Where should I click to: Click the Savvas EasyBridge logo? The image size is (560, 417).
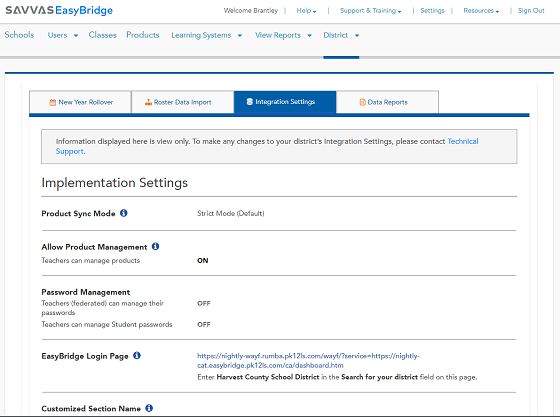59,10
